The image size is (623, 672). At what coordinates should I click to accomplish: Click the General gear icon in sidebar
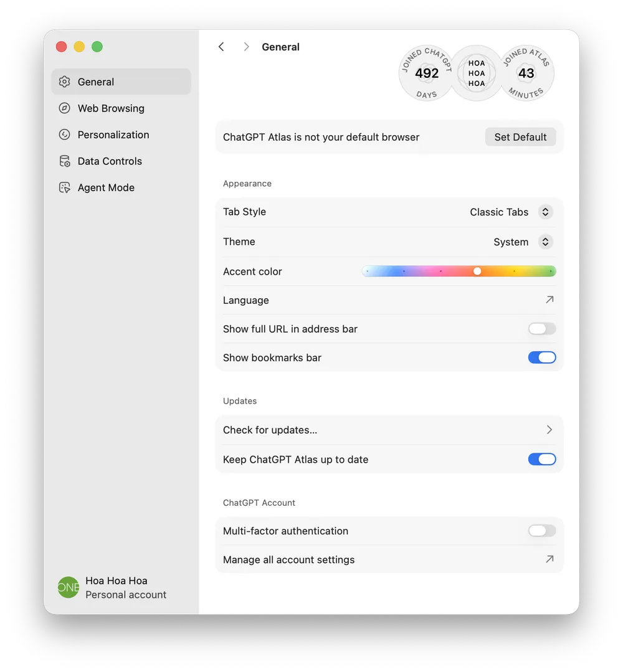tap(64, 82)
